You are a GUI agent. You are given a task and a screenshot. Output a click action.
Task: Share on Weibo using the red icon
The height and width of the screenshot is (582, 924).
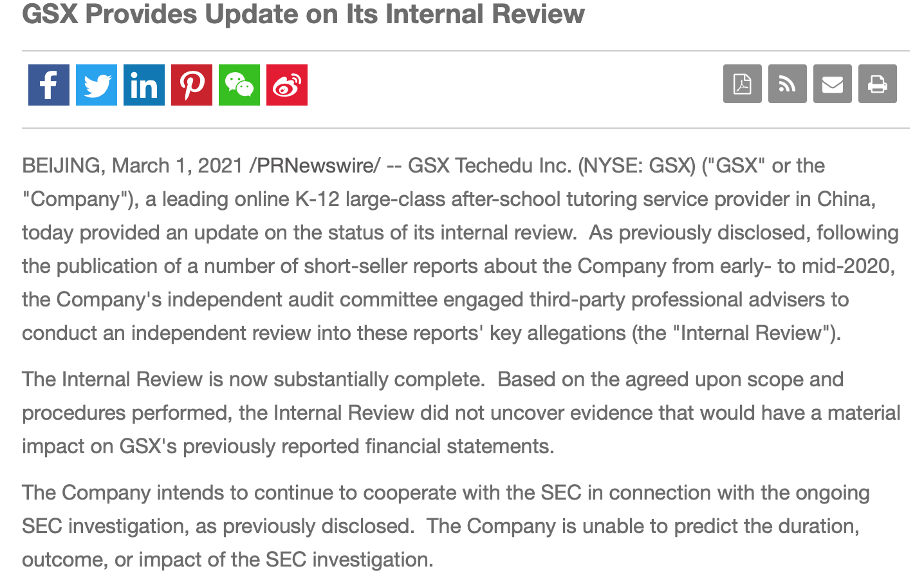(x=287, y=85)
